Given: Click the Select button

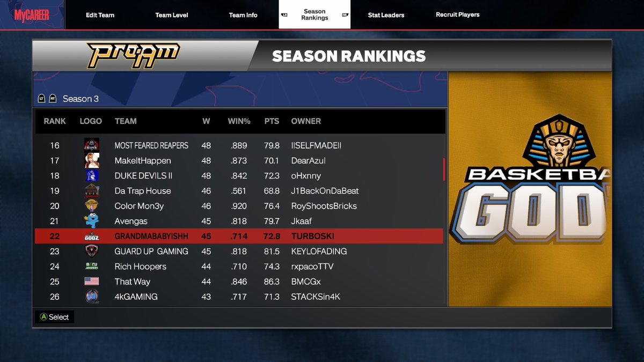Looking at the screenshot, I should click(55, 317).
